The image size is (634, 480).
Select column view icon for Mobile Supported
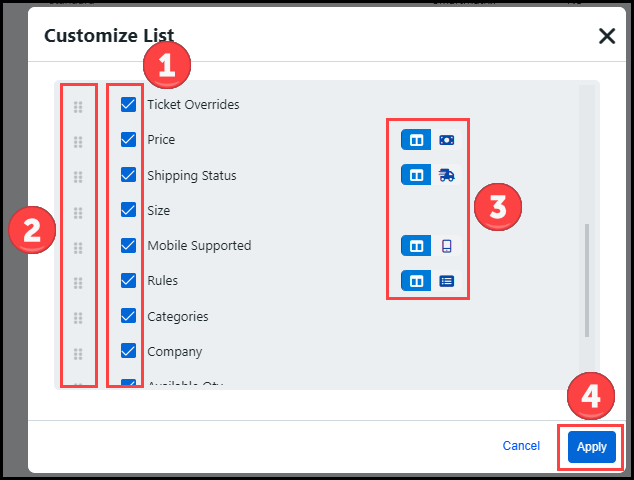(416, 246)
